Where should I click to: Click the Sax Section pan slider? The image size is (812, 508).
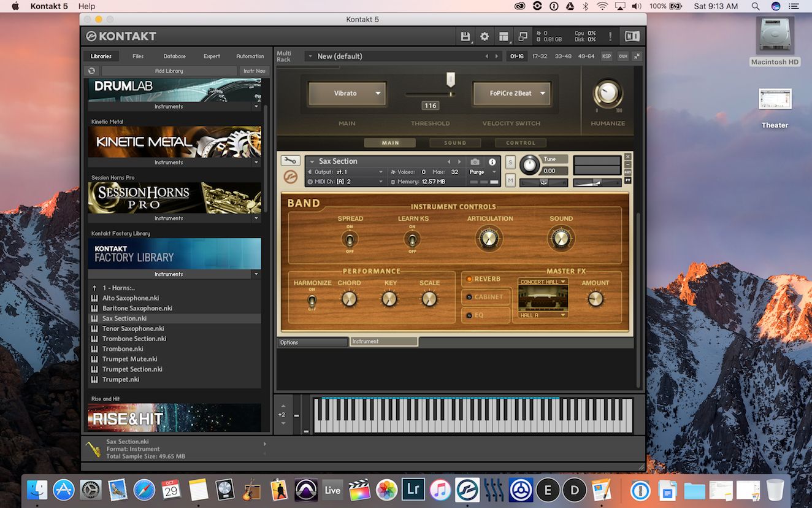coord(543,182)
